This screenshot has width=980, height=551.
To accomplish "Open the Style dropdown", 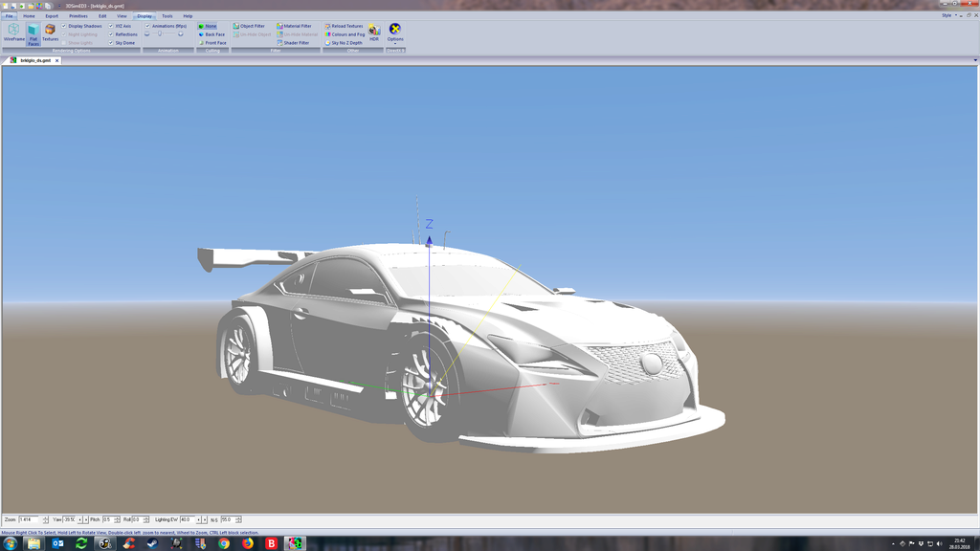I will [948, 15].
